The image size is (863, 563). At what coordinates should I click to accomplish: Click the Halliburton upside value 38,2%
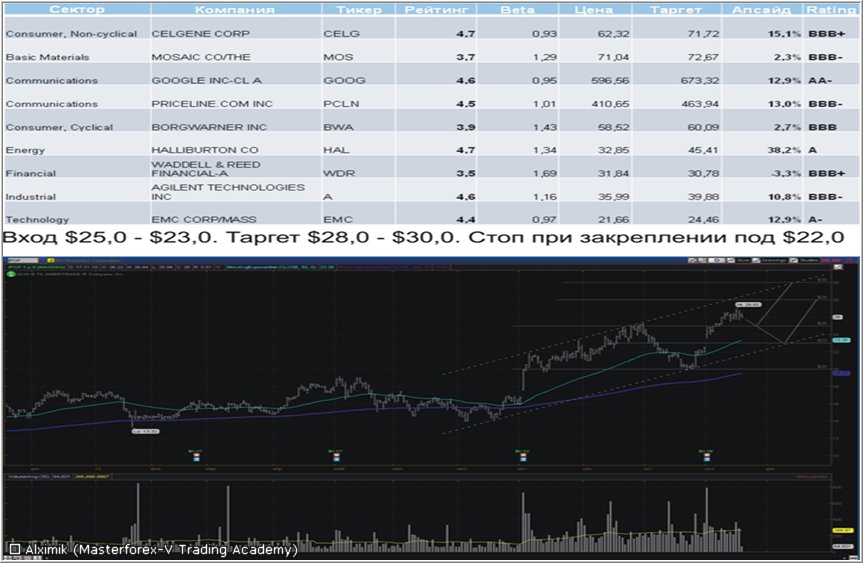click(x=784, y=150)
